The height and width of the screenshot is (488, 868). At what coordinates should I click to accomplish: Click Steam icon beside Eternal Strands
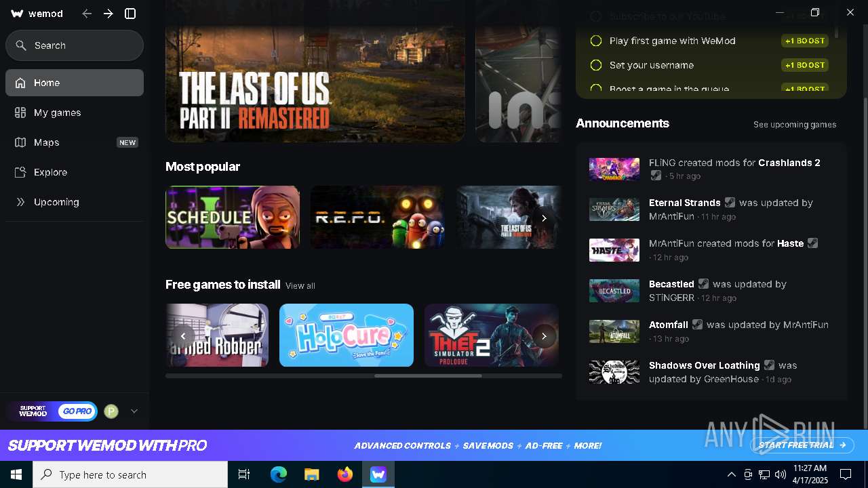[x=730, y=203]
